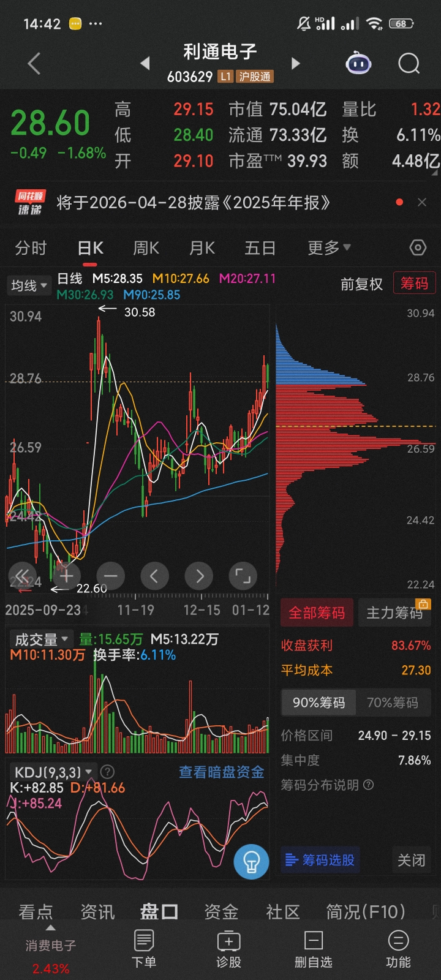The height and width of the screenshot is (980, 441).
Task: Tap the yellow app notification icon in status bar
Action: (75, 24)
